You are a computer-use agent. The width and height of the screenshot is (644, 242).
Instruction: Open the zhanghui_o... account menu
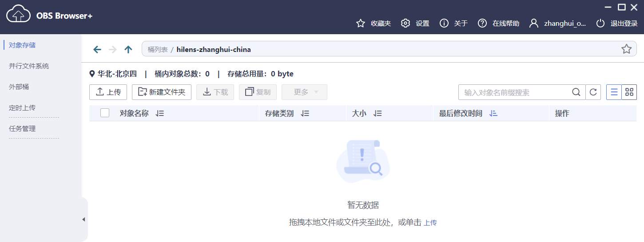558,24
